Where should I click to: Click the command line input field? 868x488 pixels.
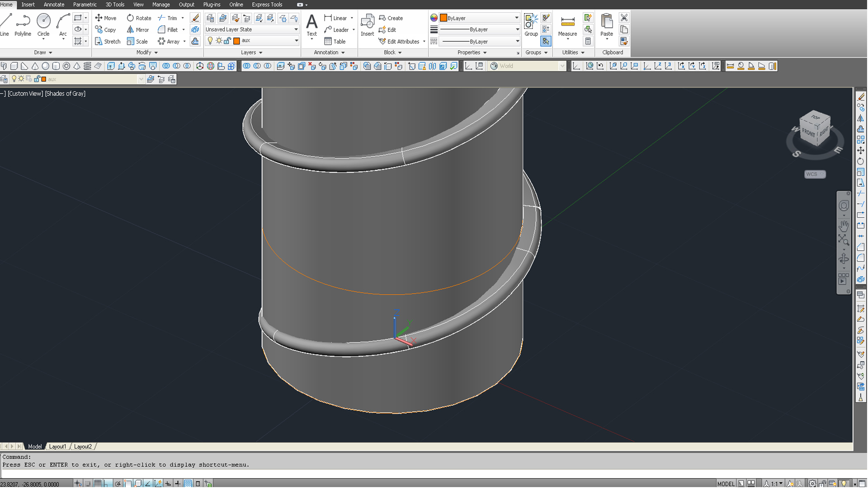click(x=427, y=473)
